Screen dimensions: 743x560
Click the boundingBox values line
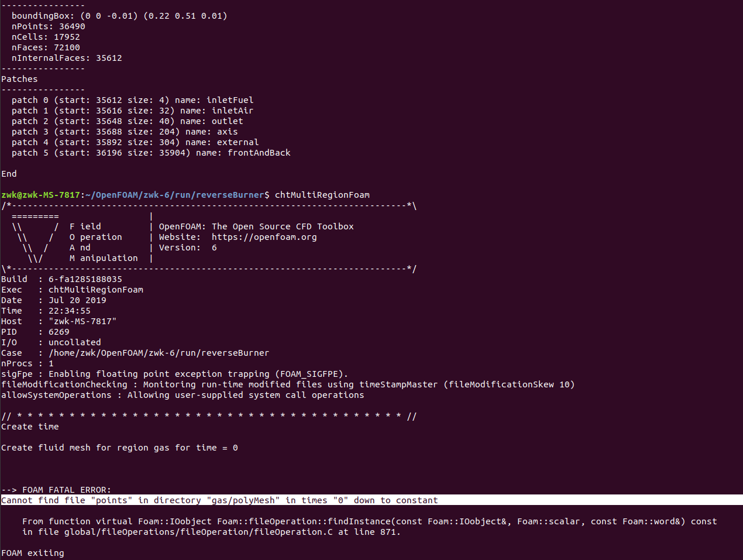[x=119, y=16]
